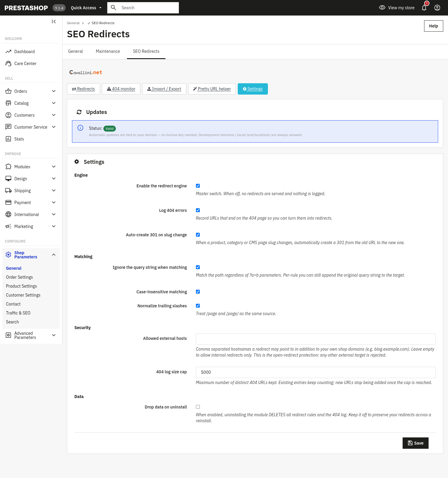
Task: Click the Save button
Action: click(415, 443)
